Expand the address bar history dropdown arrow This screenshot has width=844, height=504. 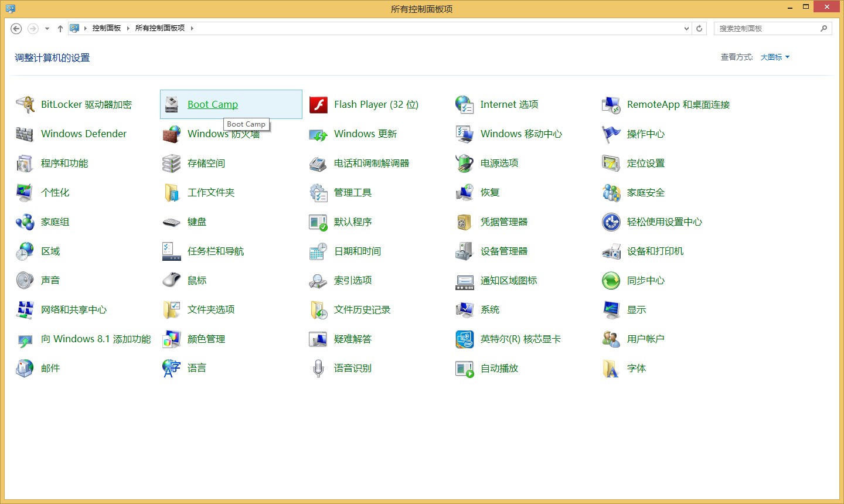pyautogui.click(x=686, y=28)
